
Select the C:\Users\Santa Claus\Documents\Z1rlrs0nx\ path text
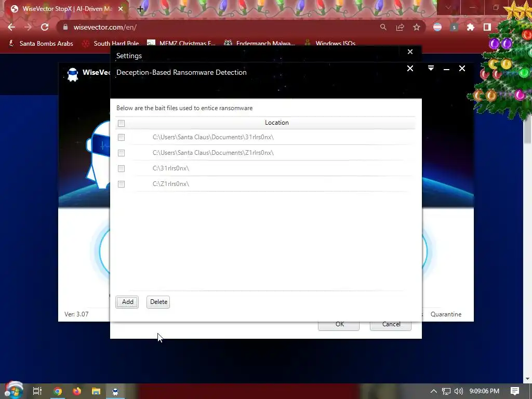(213, 153)
